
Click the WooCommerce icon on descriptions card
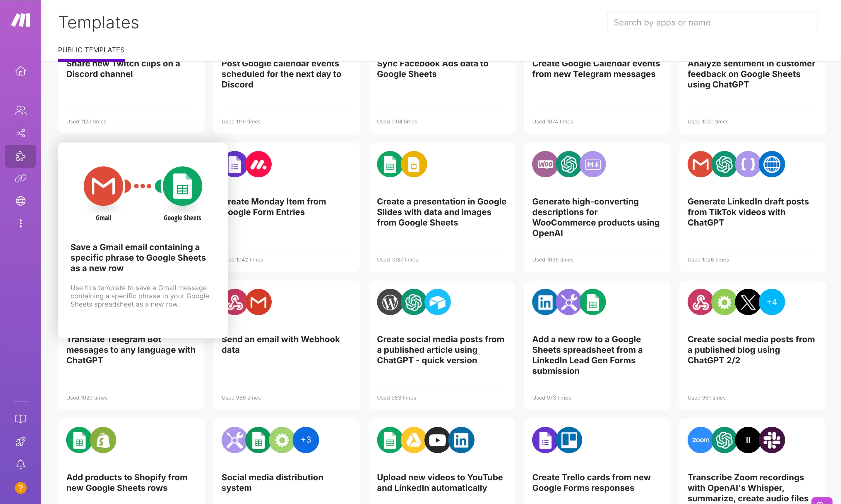pyautogui.click(x=545, y=164)
